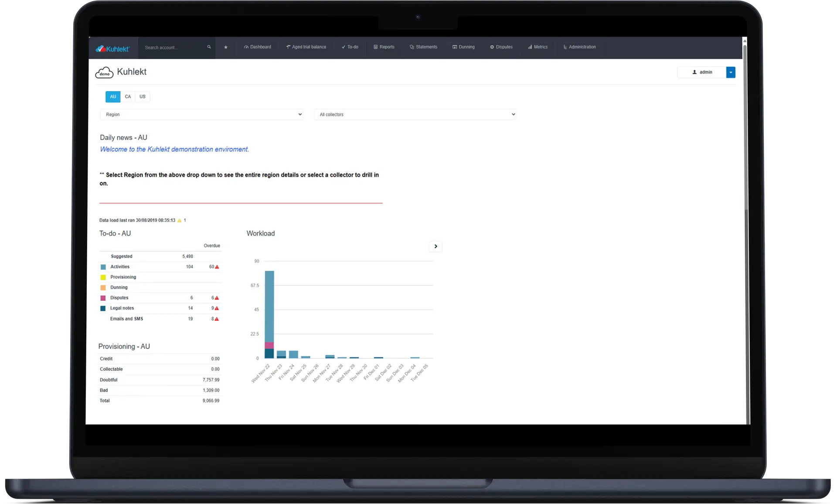Click the Reports menu item
This screenshot has height=504, width=837.
[387, 47]
